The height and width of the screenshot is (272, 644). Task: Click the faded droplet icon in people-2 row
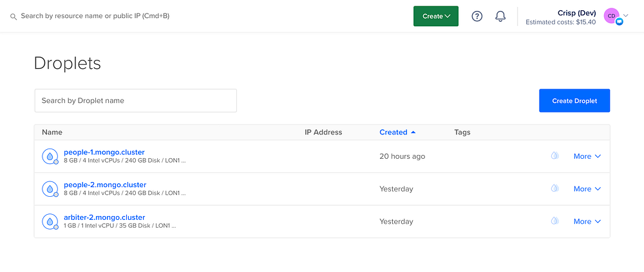click(x=554, y=188)
